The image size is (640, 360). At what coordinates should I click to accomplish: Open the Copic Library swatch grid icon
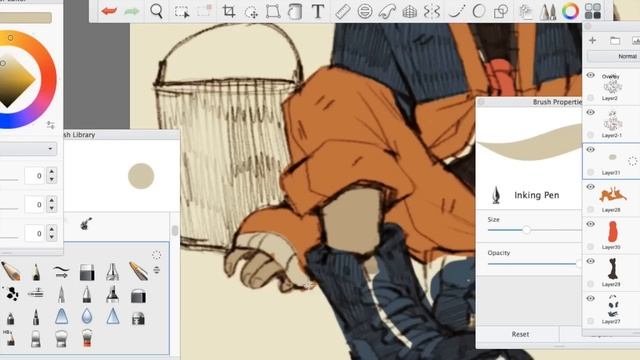592,11
